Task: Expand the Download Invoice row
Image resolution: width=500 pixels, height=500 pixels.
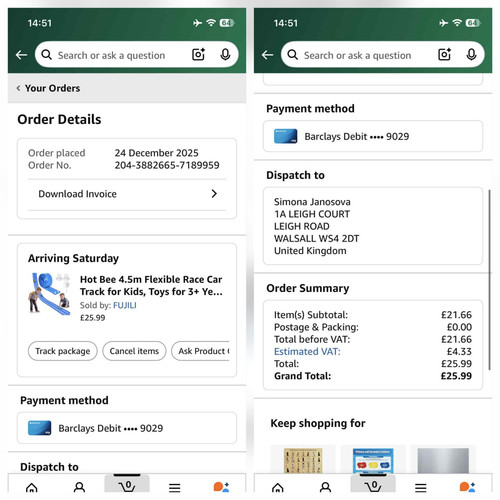Action: click(x=127, y=194)
